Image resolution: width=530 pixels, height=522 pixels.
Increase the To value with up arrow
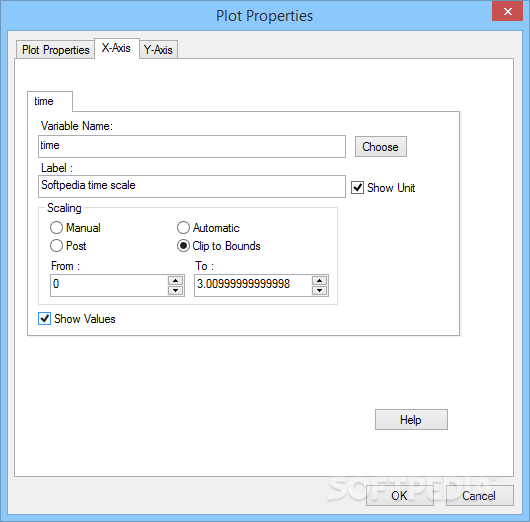click(x=319, y=280)
